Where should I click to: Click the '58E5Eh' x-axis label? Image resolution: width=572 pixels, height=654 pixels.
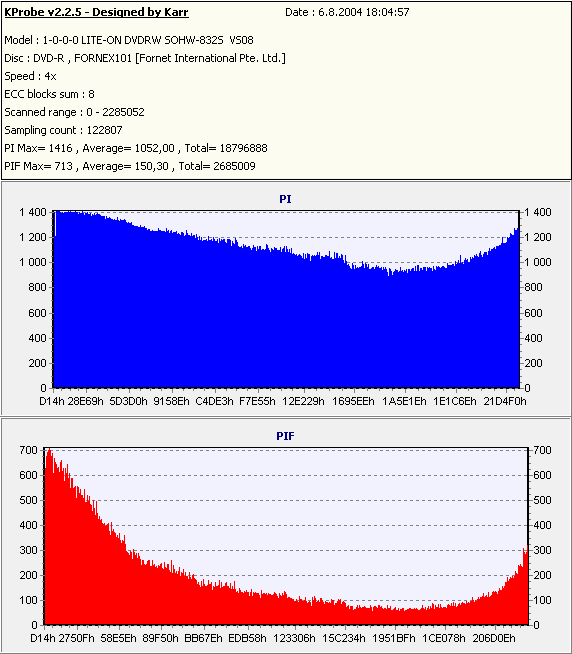click(119, 638)
